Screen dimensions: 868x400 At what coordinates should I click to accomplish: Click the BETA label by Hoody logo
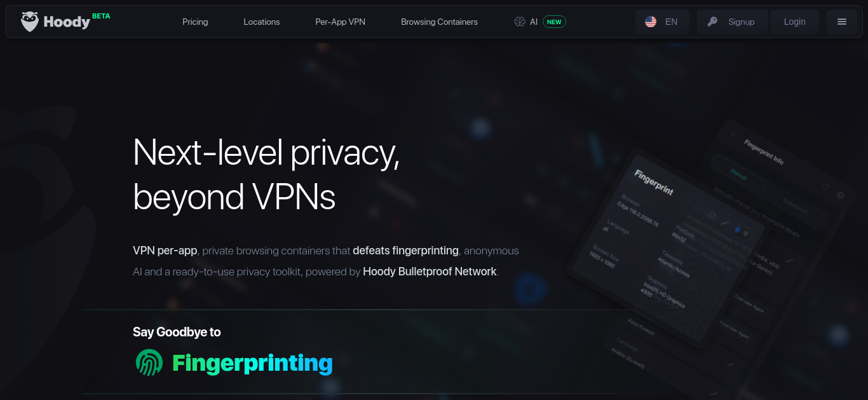[x=101, y=17]
